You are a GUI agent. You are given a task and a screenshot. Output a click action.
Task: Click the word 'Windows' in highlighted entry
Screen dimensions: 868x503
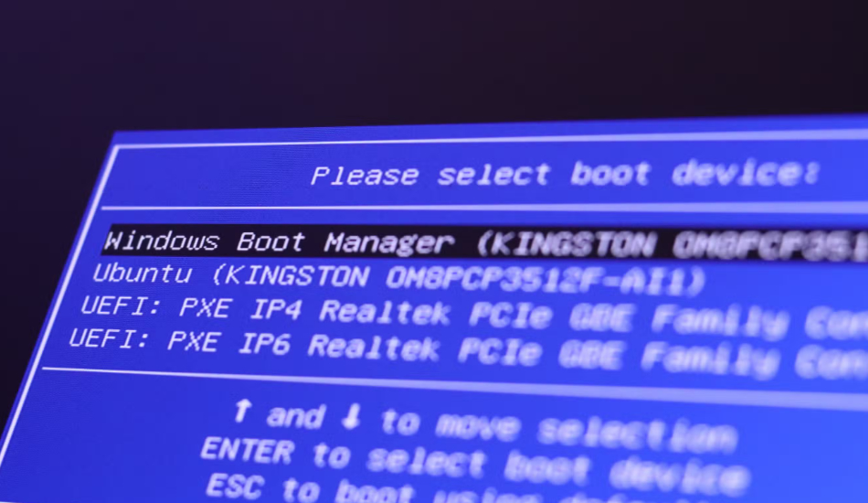tap(161, 241)
